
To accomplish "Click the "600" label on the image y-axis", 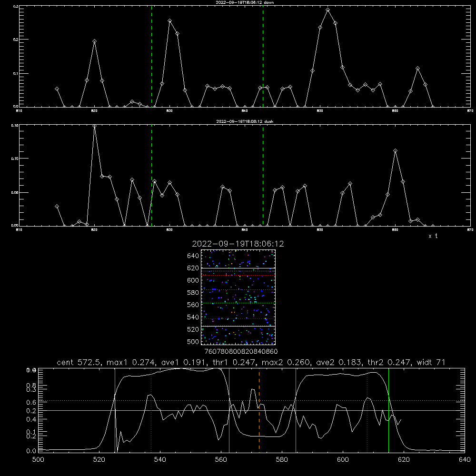I will click(193, 280).
